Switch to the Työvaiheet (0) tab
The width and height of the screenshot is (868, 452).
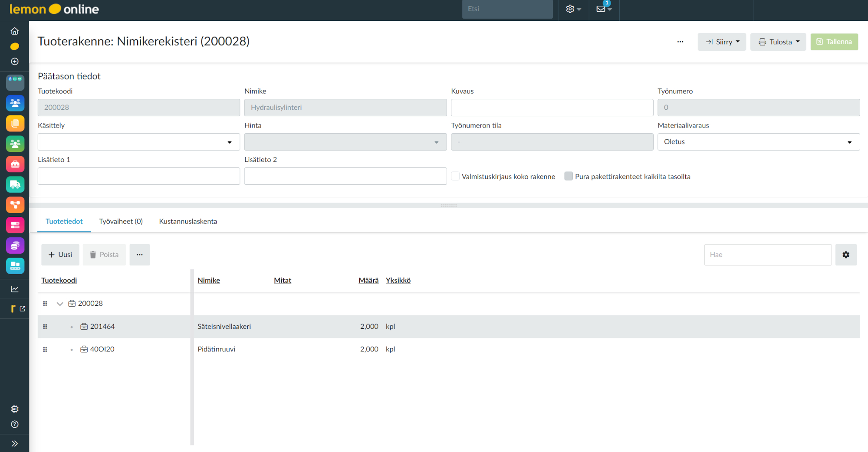(x=121, y=221)
